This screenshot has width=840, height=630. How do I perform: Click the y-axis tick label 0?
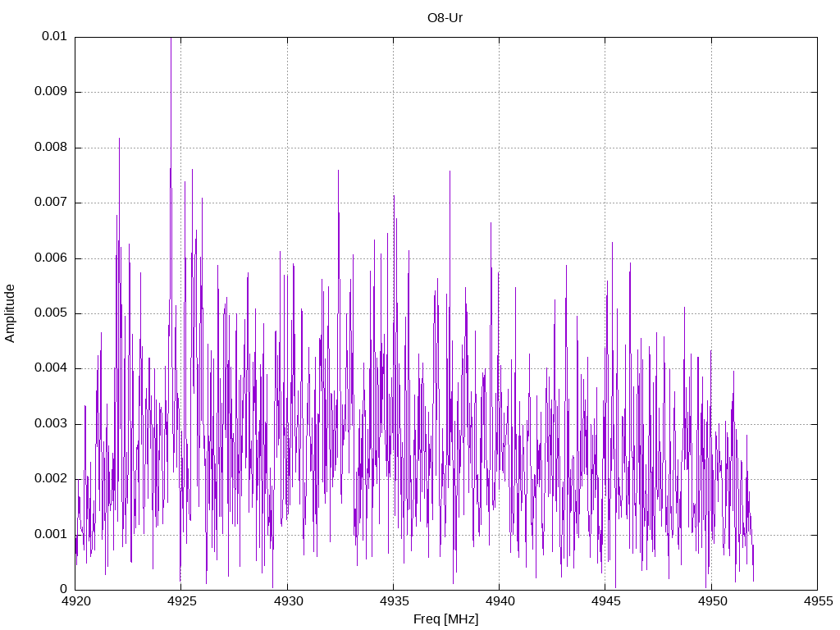point(64,589)
